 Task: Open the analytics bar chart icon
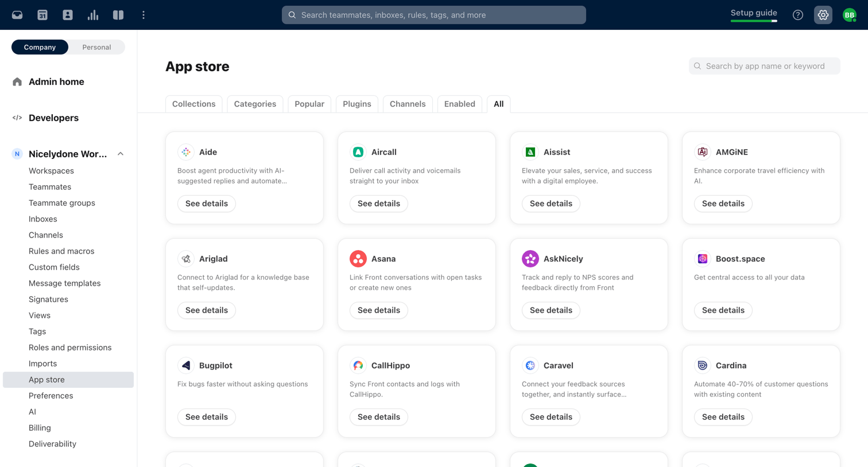coord(93,15)
